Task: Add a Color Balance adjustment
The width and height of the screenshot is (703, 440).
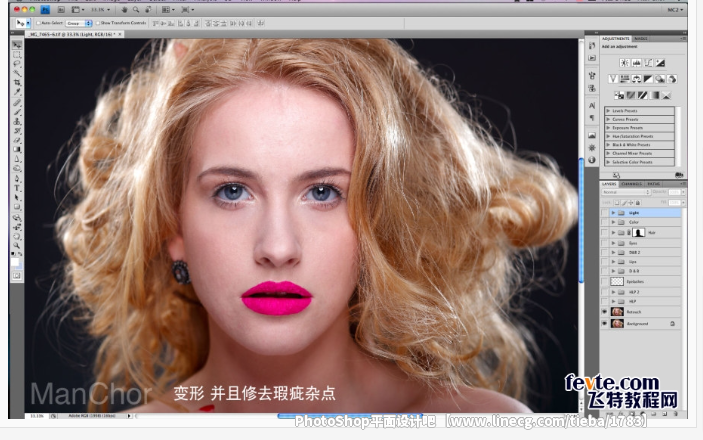Action: 636,79
